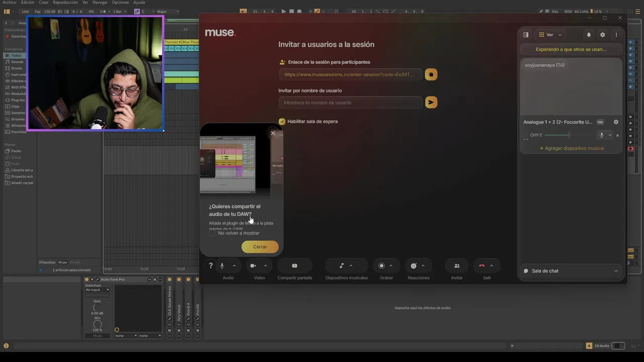Toggle Pro-Q 4 device power
The width and height of the screenshot is (644, 362).
(x=189, y=280)
